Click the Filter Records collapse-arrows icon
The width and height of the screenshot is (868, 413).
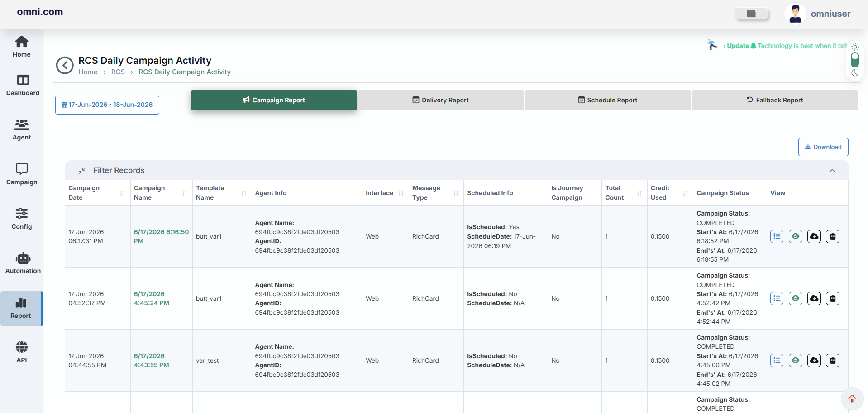click(82, 171)
